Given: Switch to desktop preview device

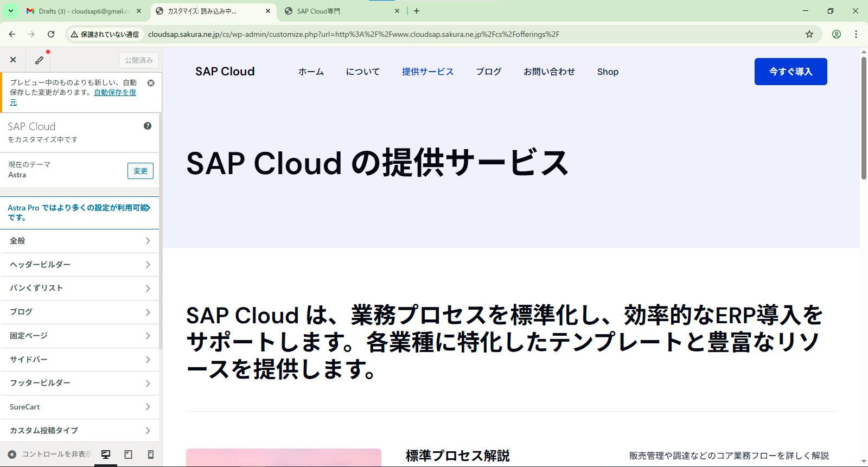Looking at the screenshot, I should (x=106, y=455).
